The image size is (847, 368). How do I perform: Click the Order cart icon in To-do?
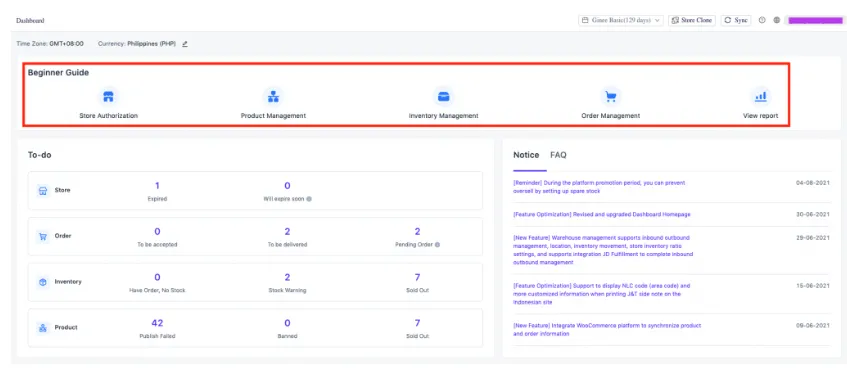point(43,236)
